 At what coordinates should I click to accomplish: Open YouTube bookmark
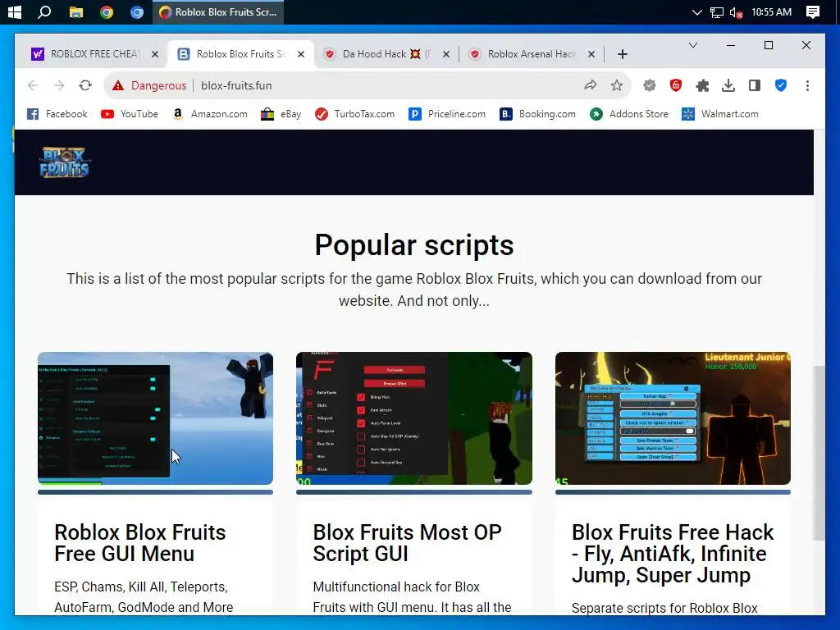130,114
